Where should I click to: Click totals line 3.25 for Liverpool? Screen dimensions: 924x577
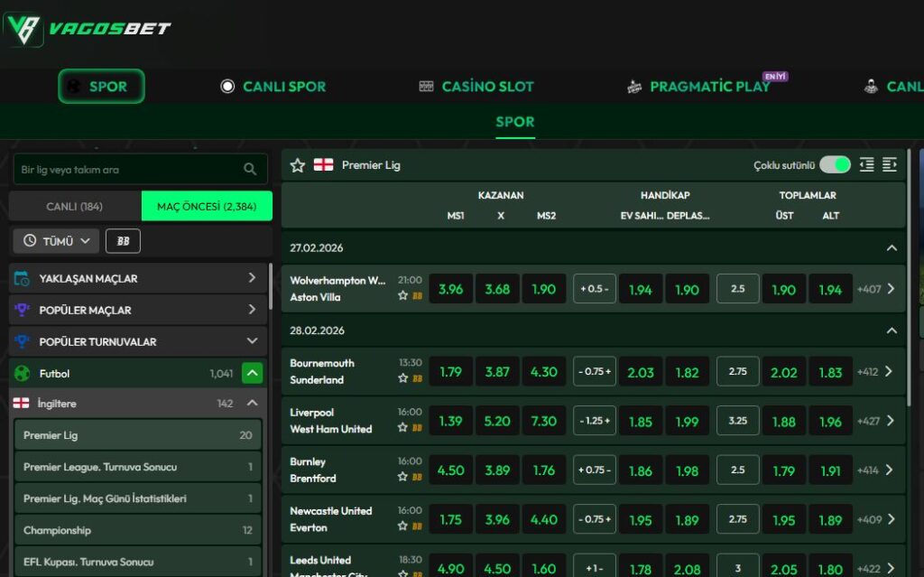738,421
